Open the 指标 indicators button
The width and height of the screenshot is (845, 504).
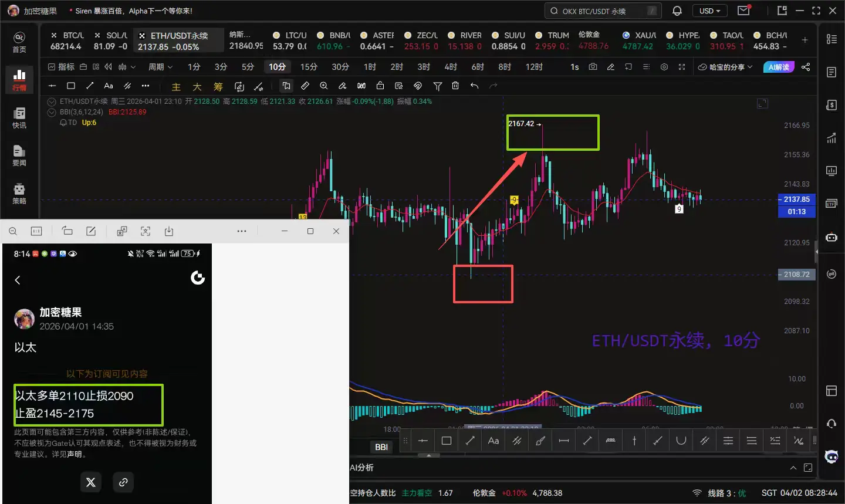coord(61,67)
